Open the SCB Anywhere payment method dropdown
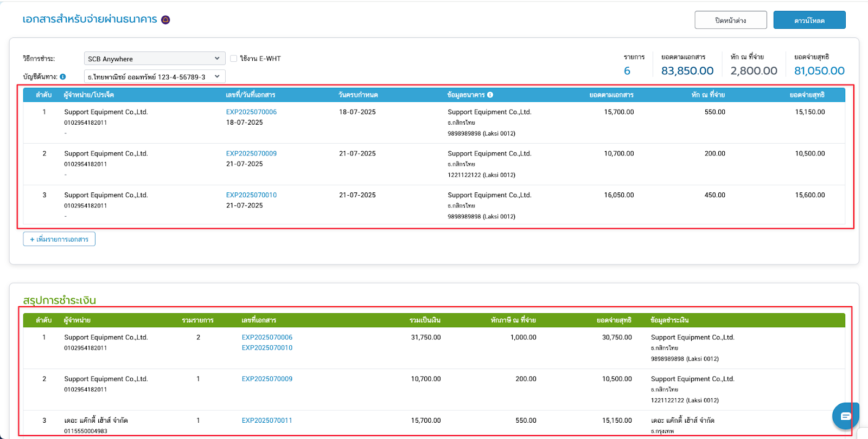The width and height of the screenshot is (868, 439). coord(154,59)
